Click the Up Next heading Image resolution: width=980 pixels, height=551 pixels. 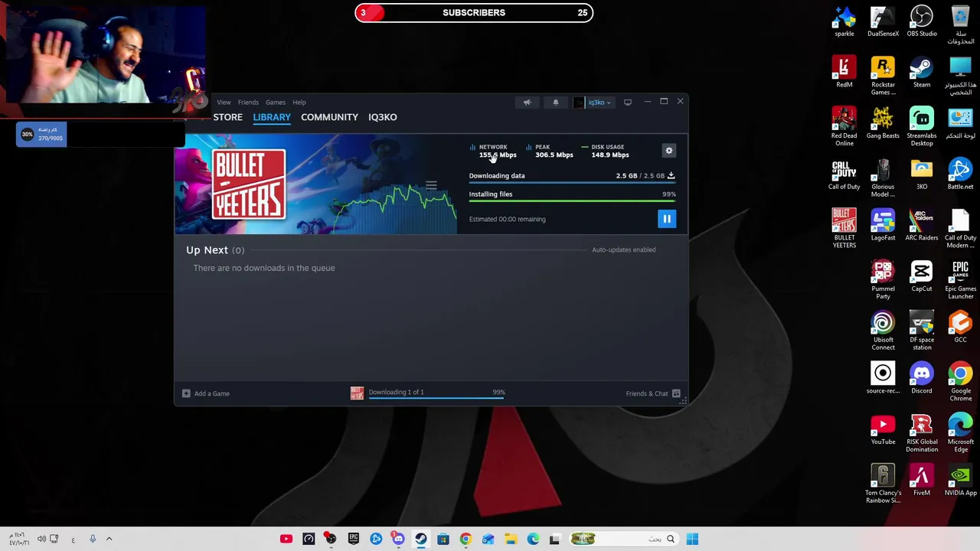tap(207, 250)
